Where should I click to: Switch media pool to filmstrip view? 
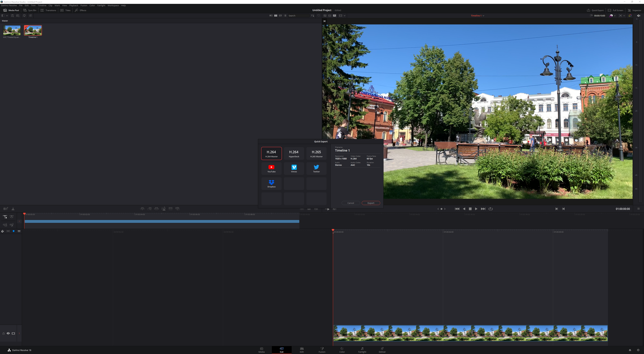tap(281, 15)
